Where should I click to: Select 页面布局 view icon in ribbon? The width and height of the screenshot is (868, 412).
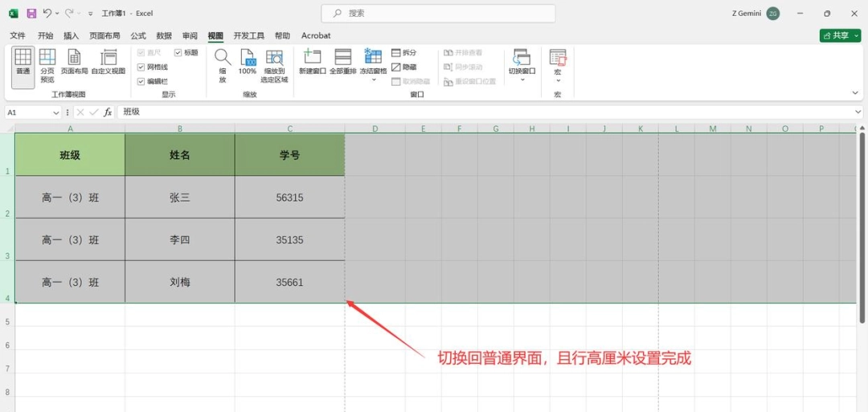(x=74, y=62)
